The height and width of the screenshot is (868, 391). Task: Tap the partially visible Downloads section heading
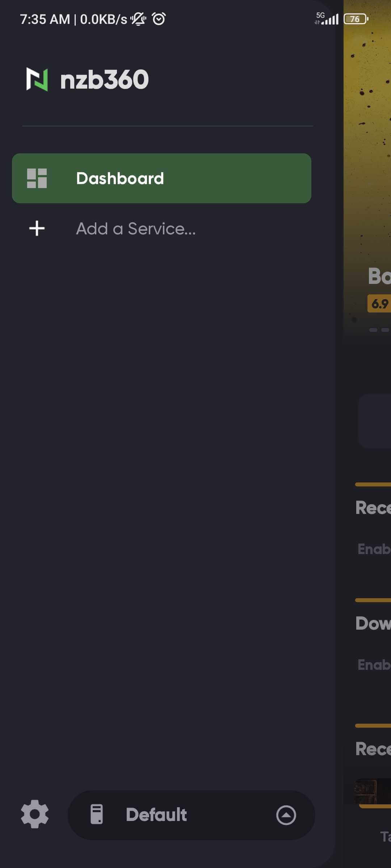(x=373, y=624)
